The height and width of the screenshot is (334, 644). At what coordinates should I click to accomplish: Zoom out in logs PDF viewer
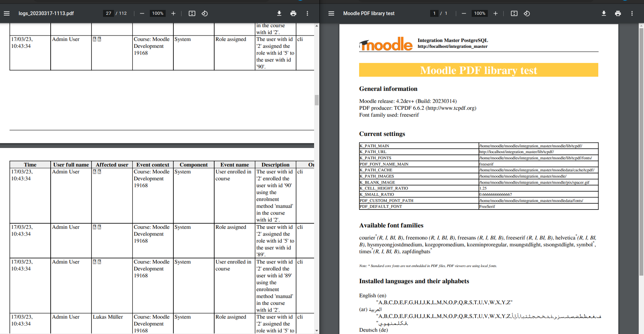tap(142, 13)
